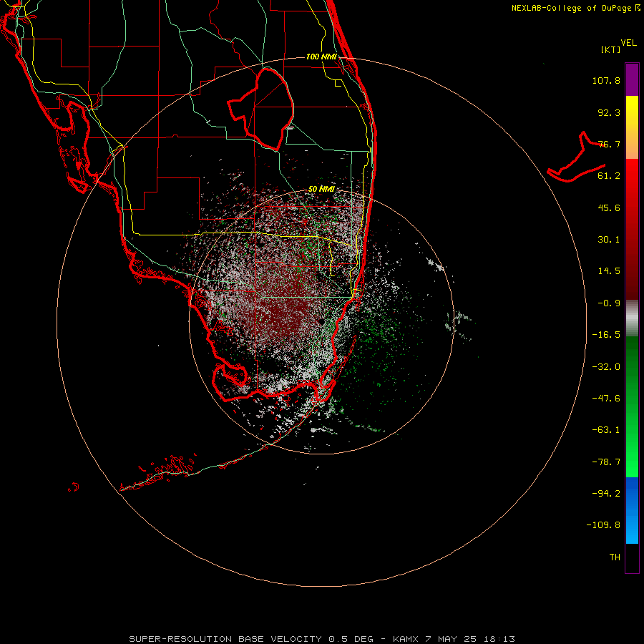Click the 61.2 velocity scale value
This screenshot has height=644, width=644.
[x=609, y=176]
